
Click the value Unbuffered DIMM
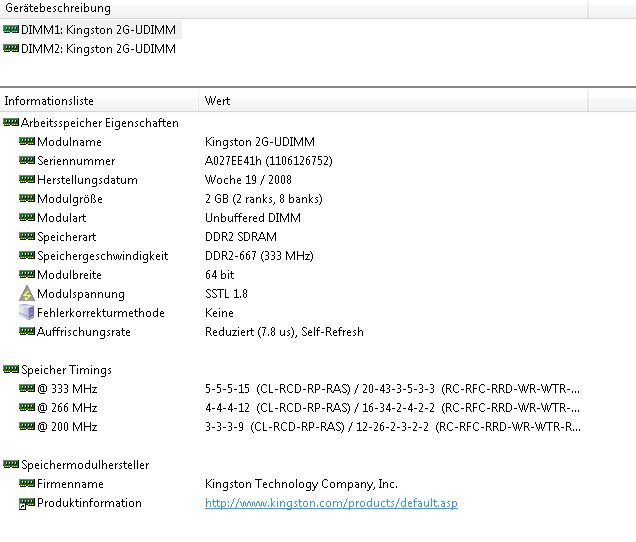tap(253, 218)
